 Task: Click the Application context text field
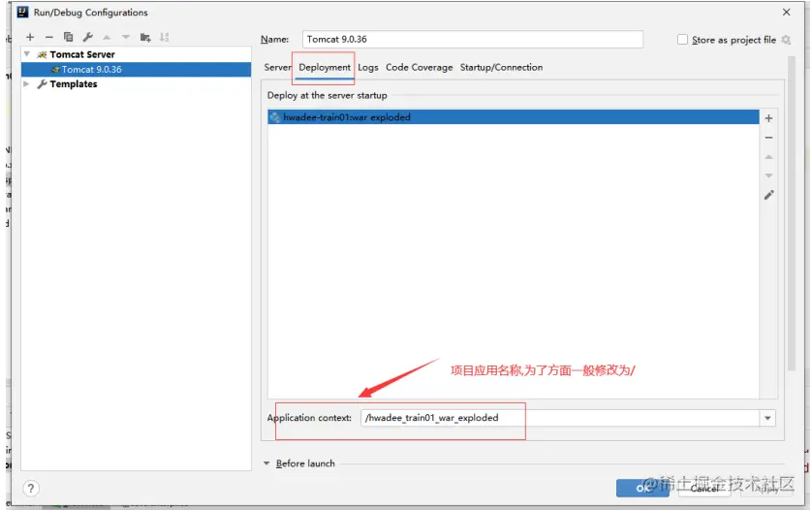(x=560, y=418)
